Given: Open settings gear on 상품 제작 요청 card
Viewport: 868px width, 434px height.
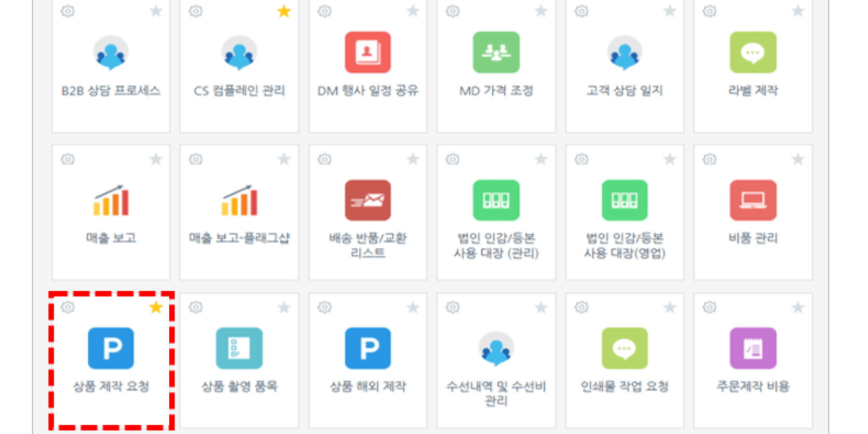Looking at the screenshot, I should click(68, 307).
